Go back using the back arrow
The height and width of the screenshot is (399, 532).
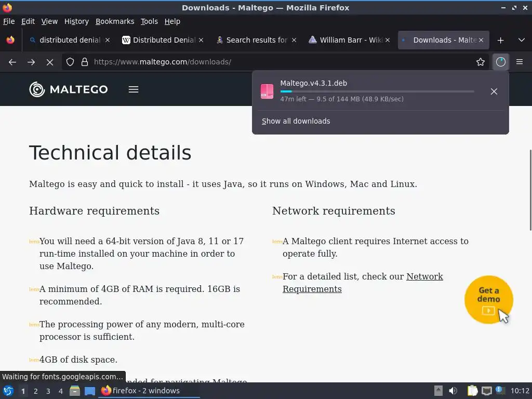[12, 62]
